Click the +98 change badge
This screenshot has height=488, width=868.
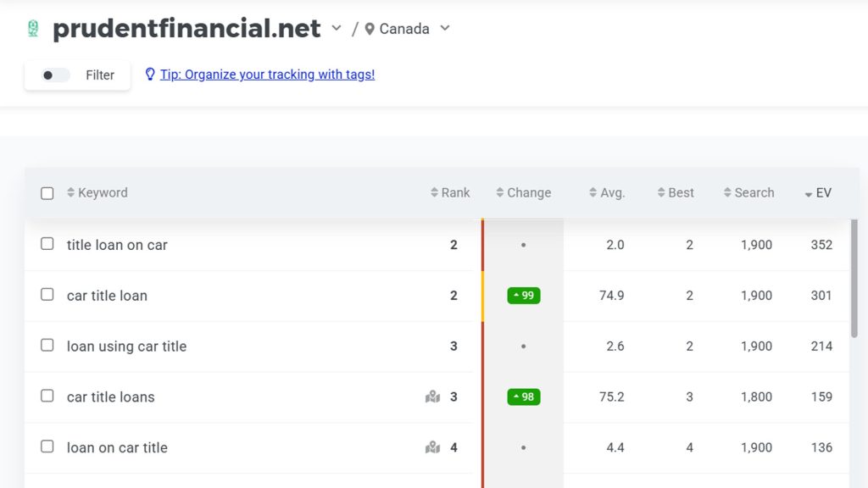click(524, 396)
